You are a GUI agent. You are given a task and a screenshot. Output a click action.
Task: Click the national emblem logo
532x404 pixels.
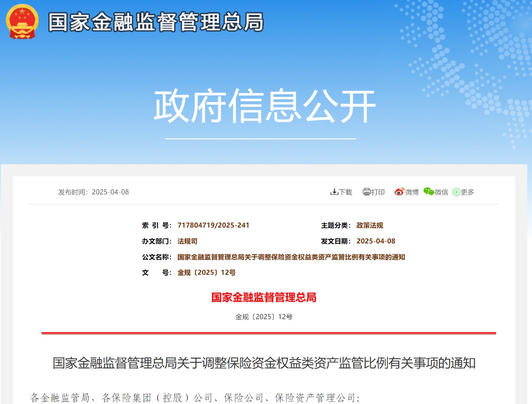coord(22,22)
